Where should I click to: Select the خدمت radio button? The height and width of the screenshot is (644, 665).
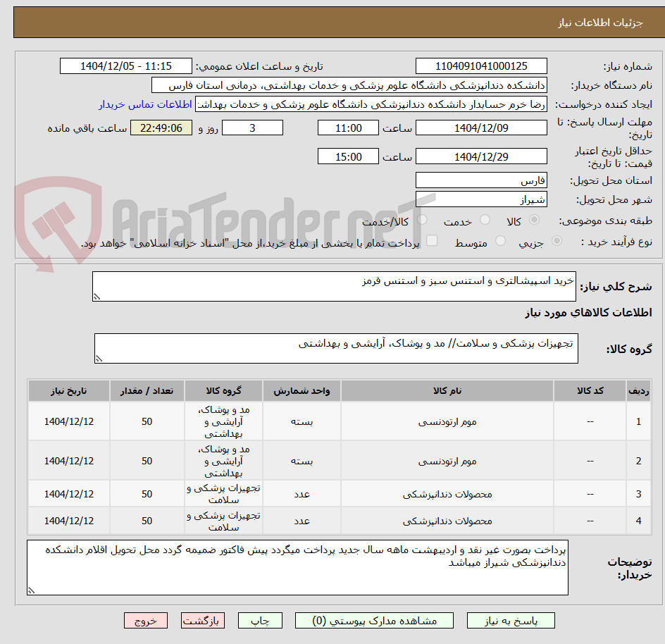[x=485, y=220]
